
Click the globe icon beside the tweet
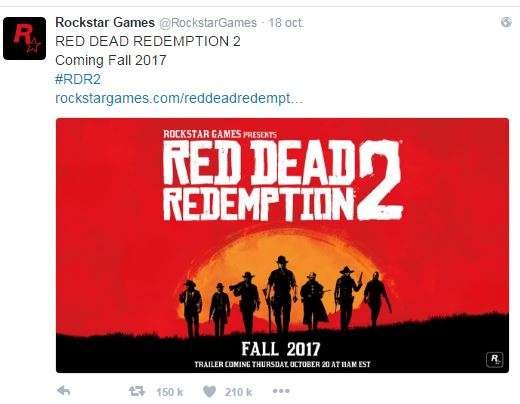coord(506,22)
